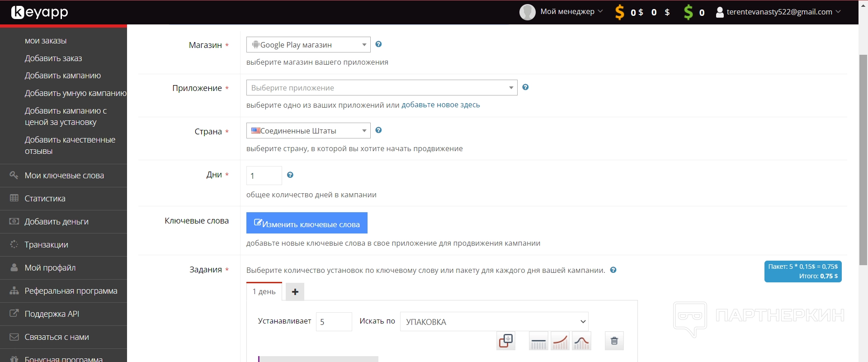This screenshot has height=362, width=868.
Task: Click the envelope icon for Связаться с нами
Action: [14, 337]
